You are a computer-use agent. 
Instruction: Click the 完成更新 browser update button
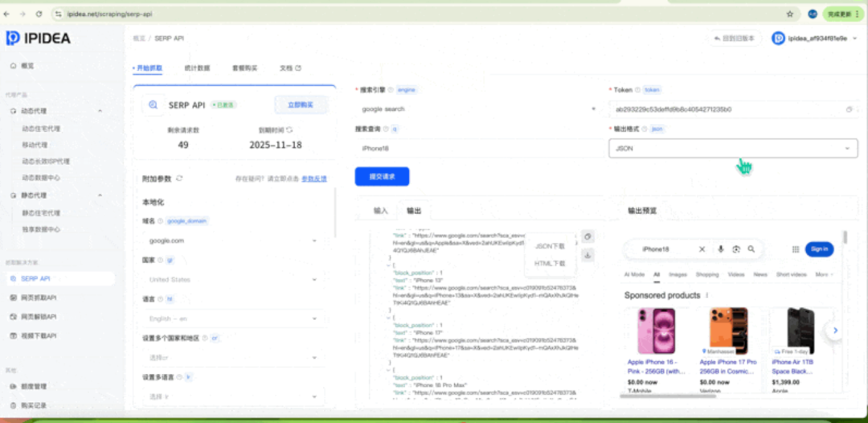[x=842, y=14]
